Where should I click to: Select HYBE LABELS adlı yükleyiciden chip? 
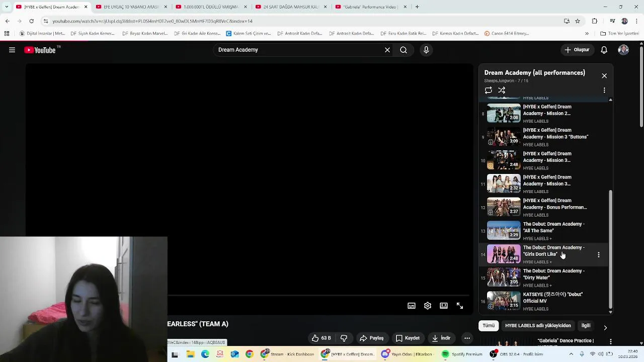pyautogui.click(x=538, y=326)
